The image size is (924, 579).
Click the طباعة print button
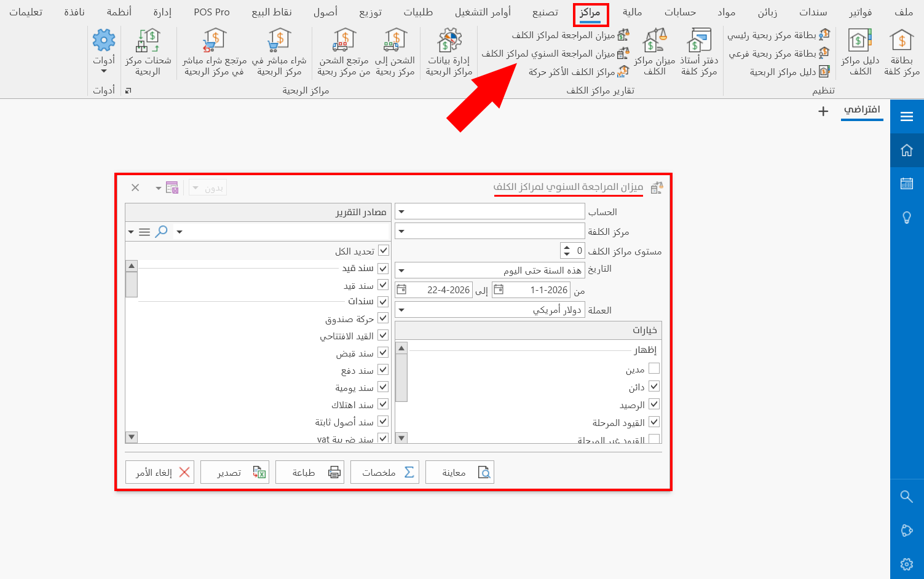coord(310,472)
